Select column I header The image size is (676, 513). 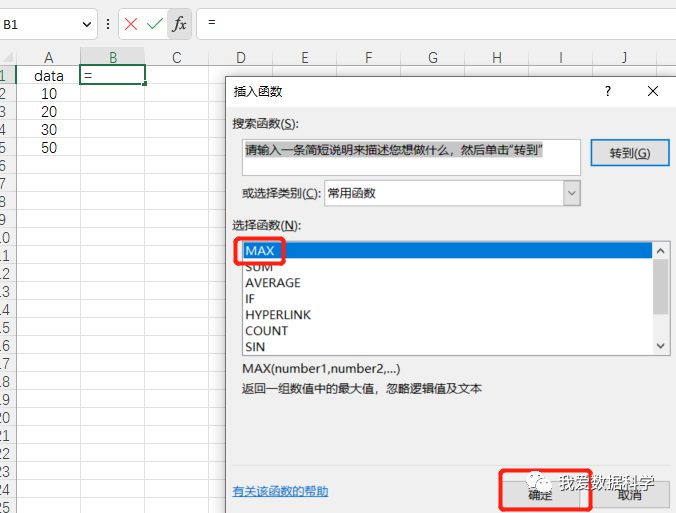tap(560, 57)
